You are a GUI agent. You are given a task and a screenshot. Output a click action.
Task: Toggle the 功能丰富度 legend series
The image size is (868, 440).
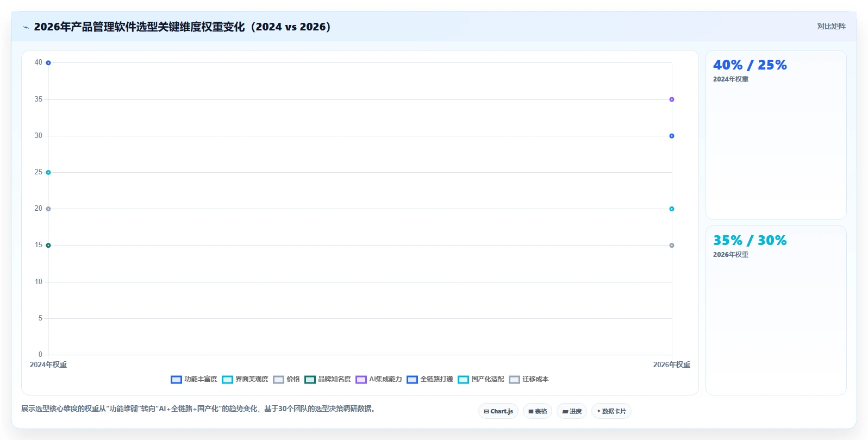click(194, 379)
